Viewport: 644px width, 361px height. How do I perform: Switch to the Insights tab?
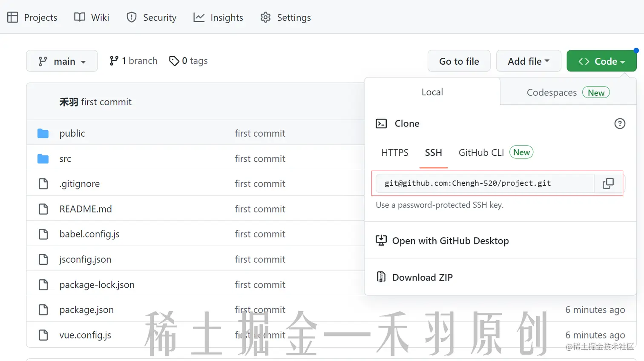tap(218, 17)
